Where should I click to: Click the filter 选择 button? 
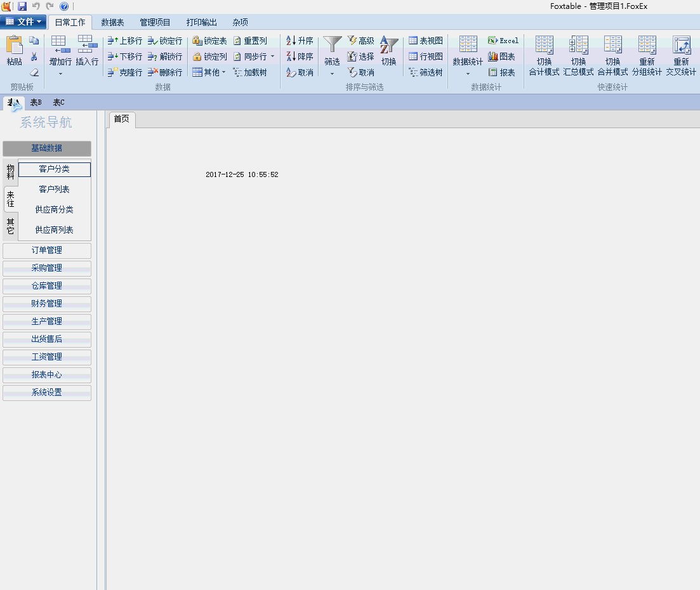360,56
